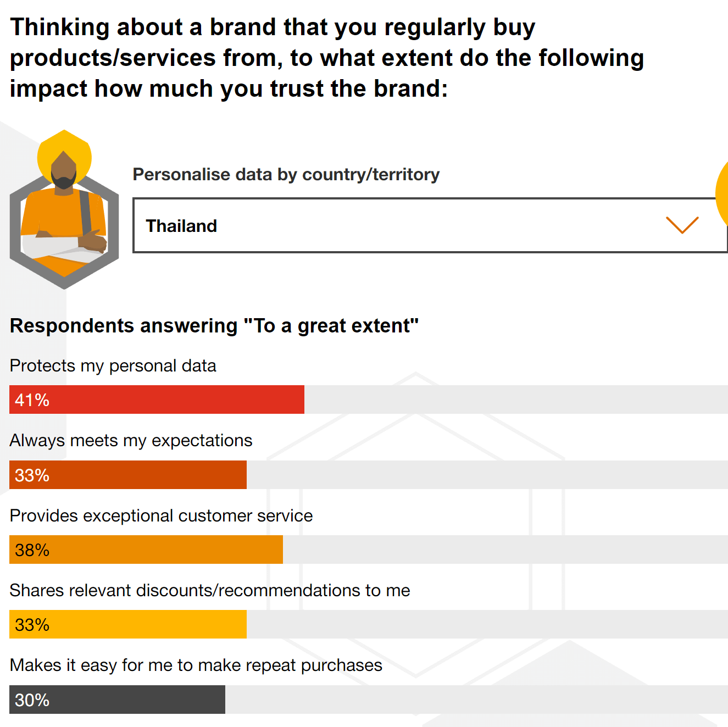Click "Shares relevant discounts/recommendations to me" label

[x=210, y=591]
